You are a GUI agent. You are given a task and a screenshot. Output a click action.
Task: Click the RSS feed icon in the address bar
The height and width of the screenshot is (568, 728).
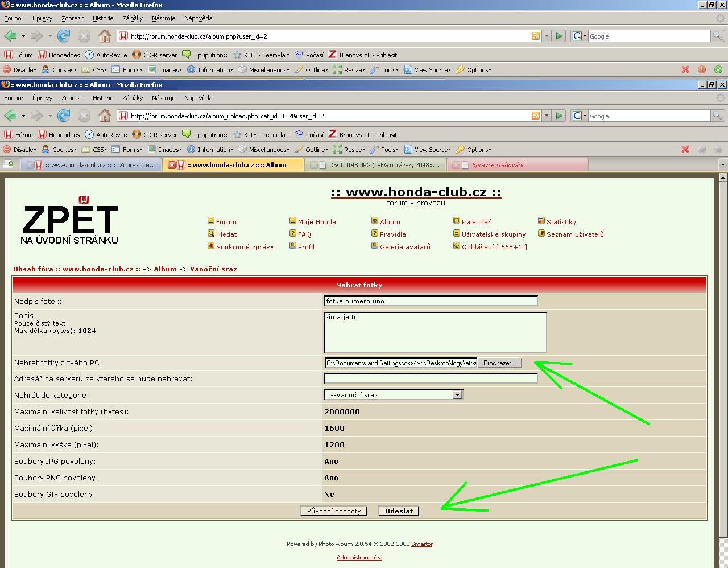point(535,116)
